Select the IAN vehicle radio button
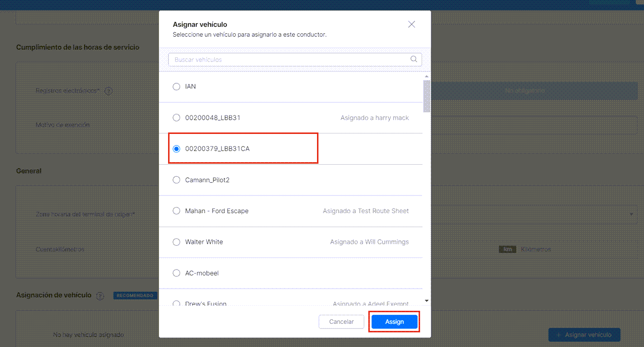644x347 pixels. (177, 87)
